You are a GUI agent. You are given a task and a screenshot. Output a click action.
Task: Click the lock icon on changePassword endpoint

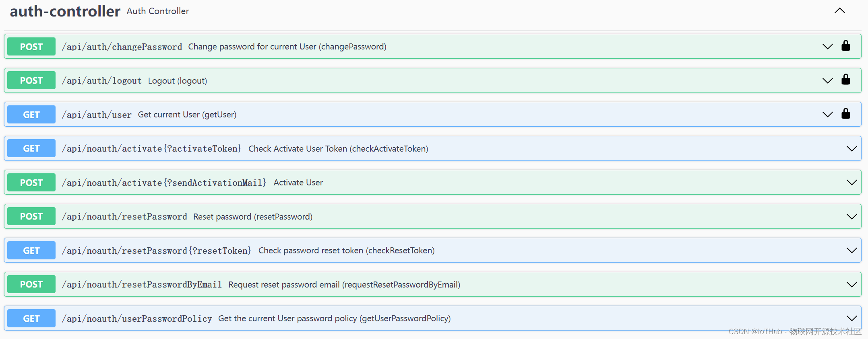point(846,46)
